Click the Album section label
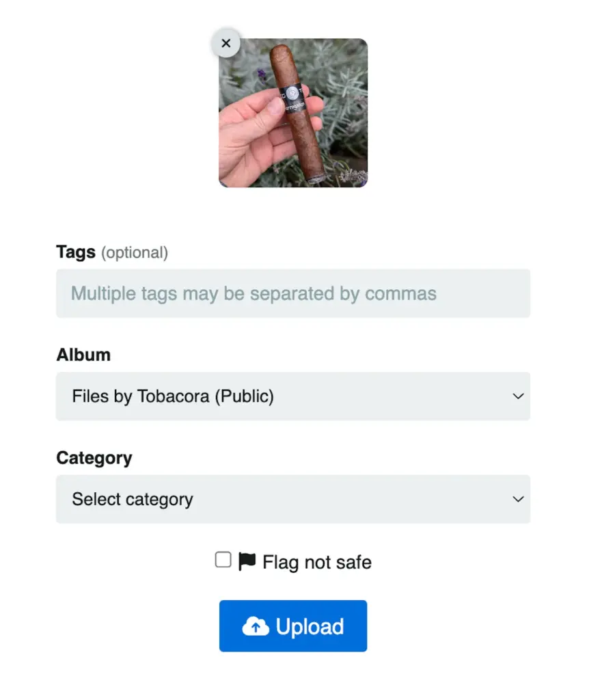Screen dimensions: 589x700 click(x=83, y=355)
